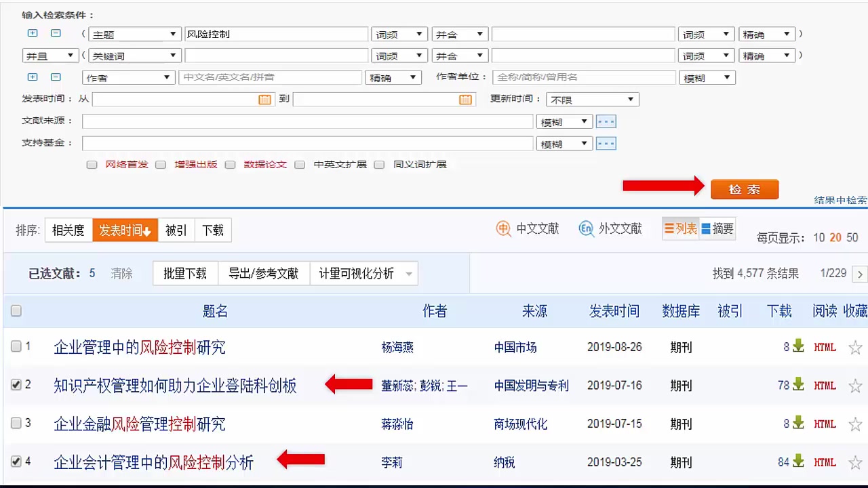Expand a new search condition row
This screenshot has height=488, width=868.
32,32
